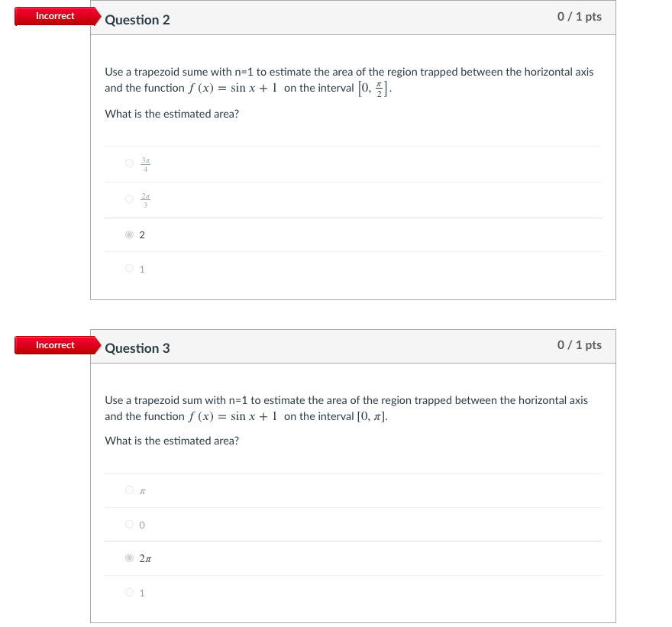Click the Incorrect flag badge for Question 2
Screen dimensions: 672x627
coord(53,15)
